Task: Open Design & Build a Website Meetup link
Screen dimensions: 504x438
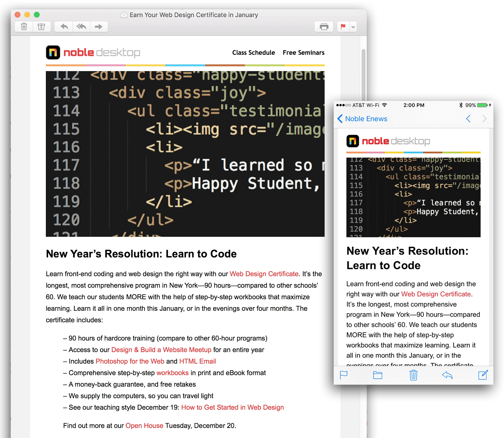Action: coord(161,350)
